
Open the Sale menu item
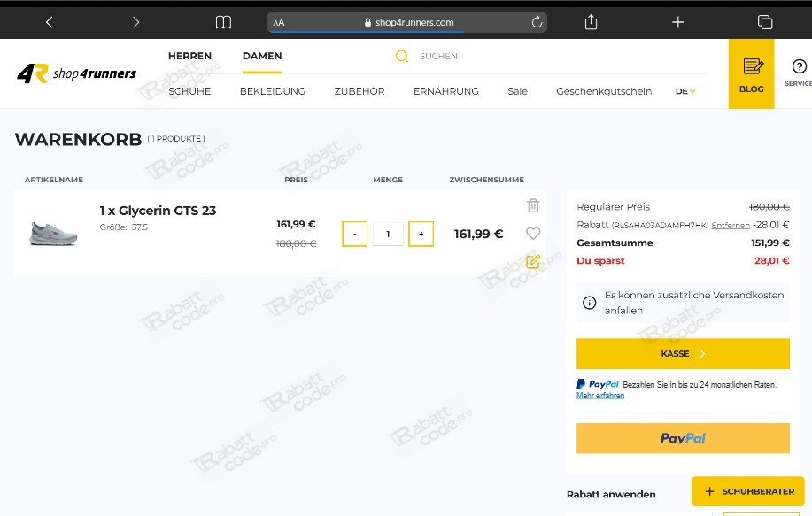[x=517, y=91]
